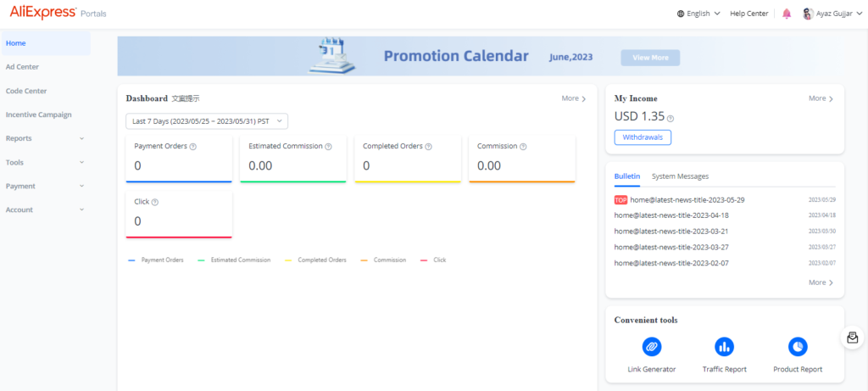Expand the Account sidebar menu
Image resolution: width=868 pixels, height=391 pixels.
(x=46, y=209)
